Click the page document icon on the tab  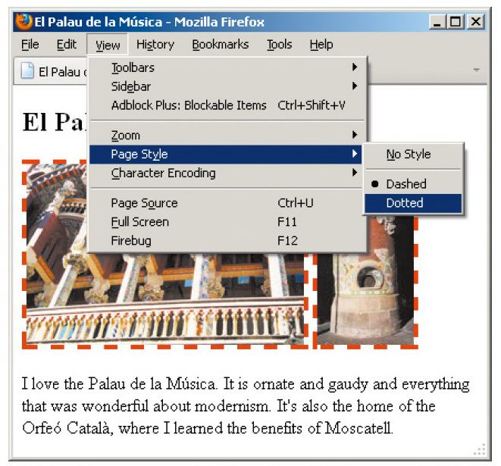click(27, 71)
